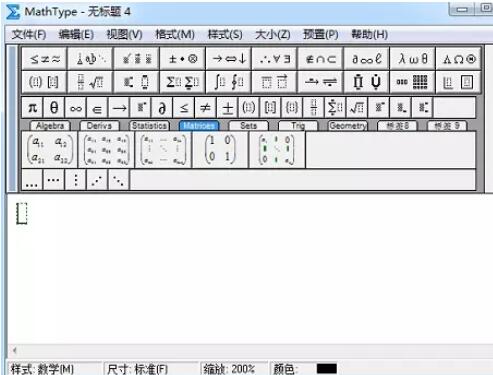
Task: Insert the not-equal symbol
Action: click(x=206, y=108)
